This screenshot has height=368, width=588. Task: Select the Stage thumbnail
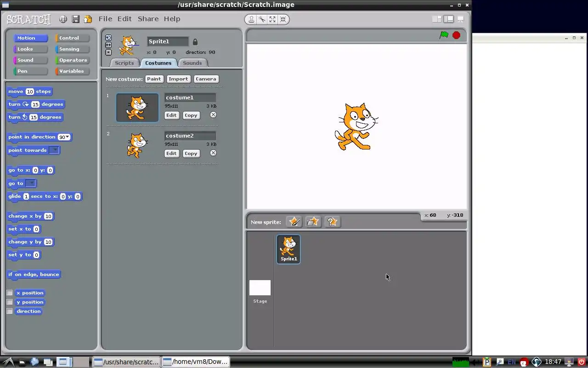tap(260, 288)
